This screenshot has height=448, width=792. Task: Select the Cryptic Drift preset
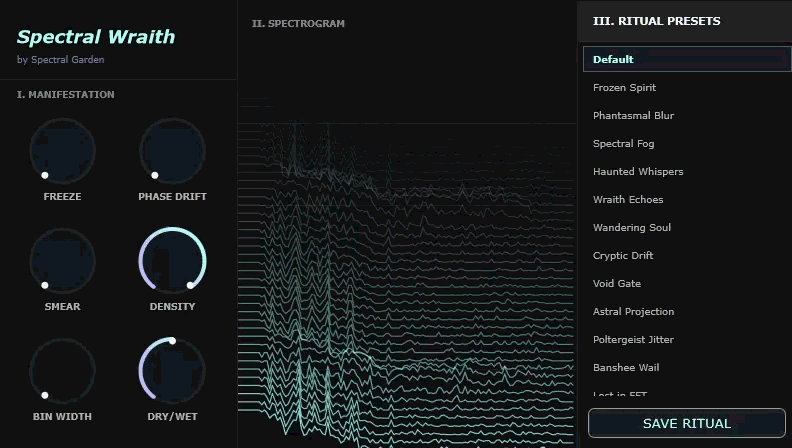click(687, 256)
